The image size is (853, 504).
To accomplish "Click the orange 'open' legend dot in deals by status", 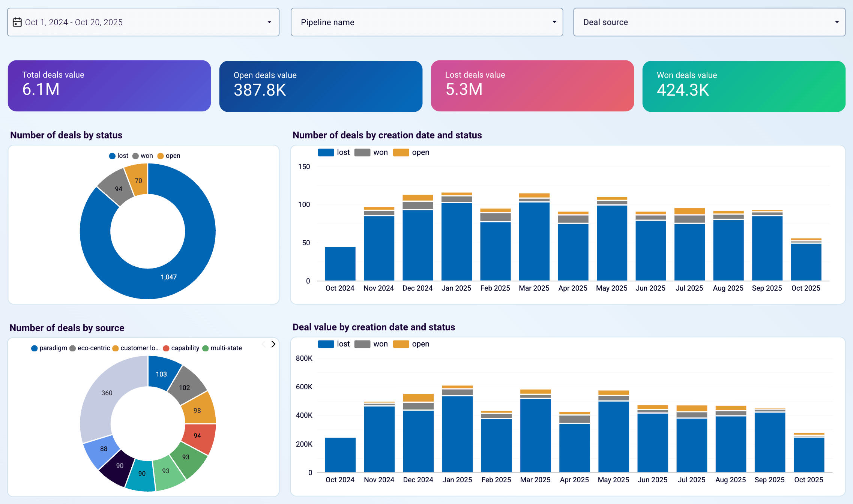I will click(161, 155).
